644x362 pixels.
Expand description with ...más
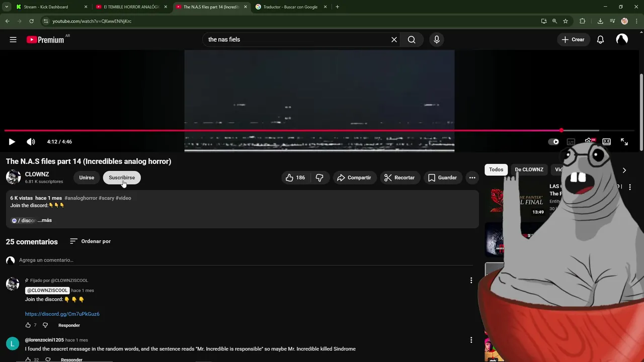click(45, 220)
